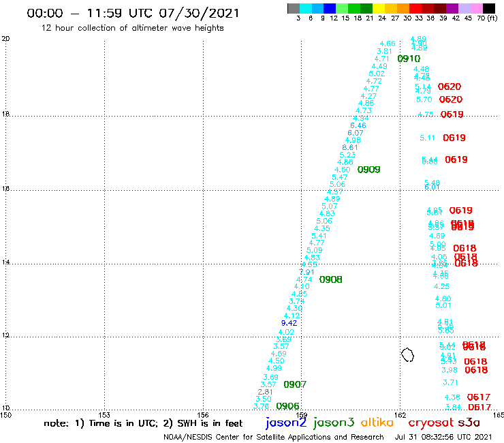Click the cyan swatch in the legend bar
The width and height of the screenshot is (504, 443).
click(x=306, y=8)
